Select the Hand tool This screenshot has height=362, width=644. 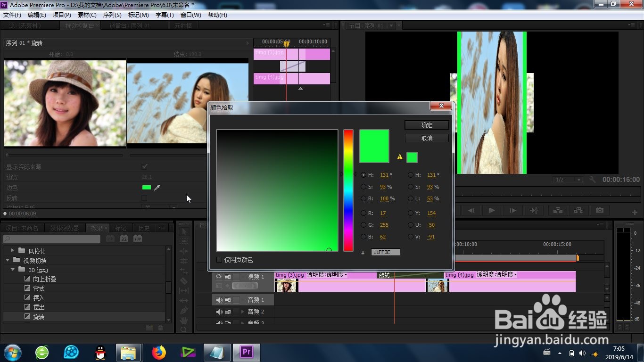pyautogui.click(x=184, y=321)
